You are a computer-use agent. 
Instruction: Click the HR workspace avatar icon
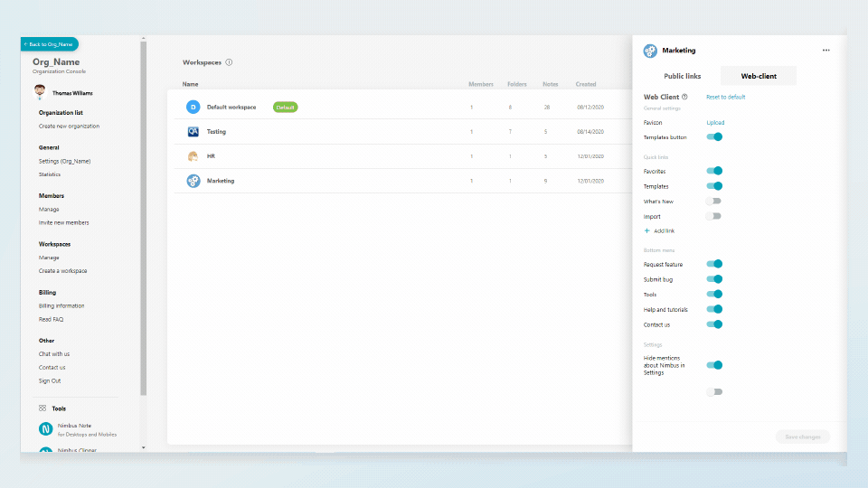(193, 156)
